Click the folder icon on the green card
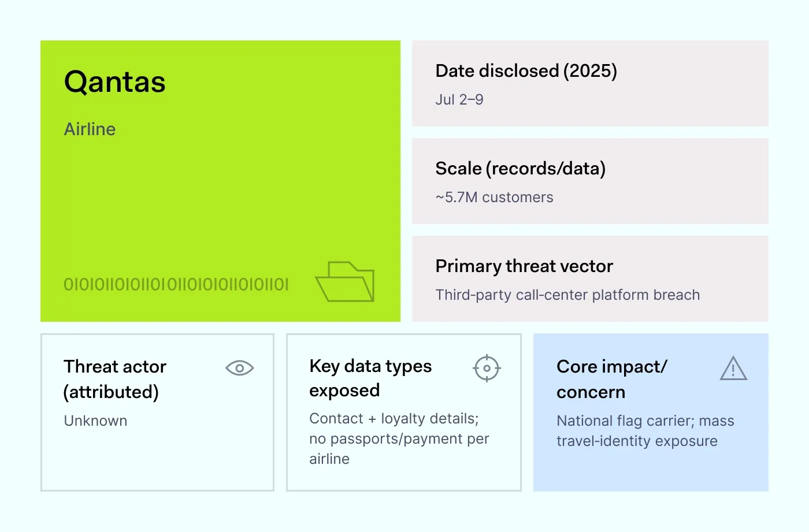Screen dimensions: 809x532 tap(345, 282)
